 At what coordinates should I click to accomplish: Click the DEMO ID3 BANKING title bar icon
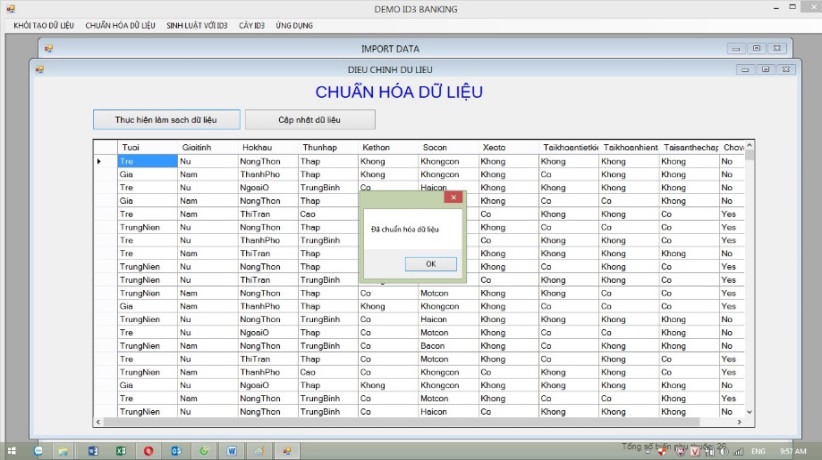(x=10, y=9)
